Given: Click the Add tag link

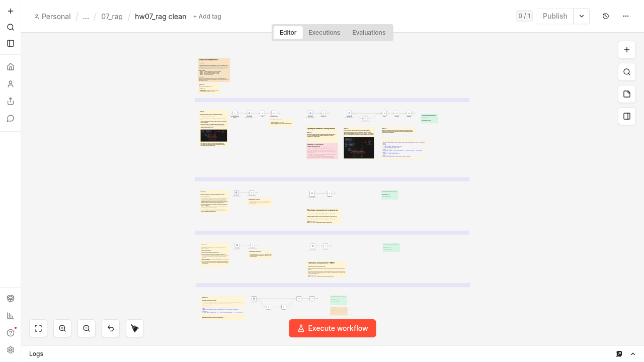Looking at the screenshot, I should (x=207, y=17).
